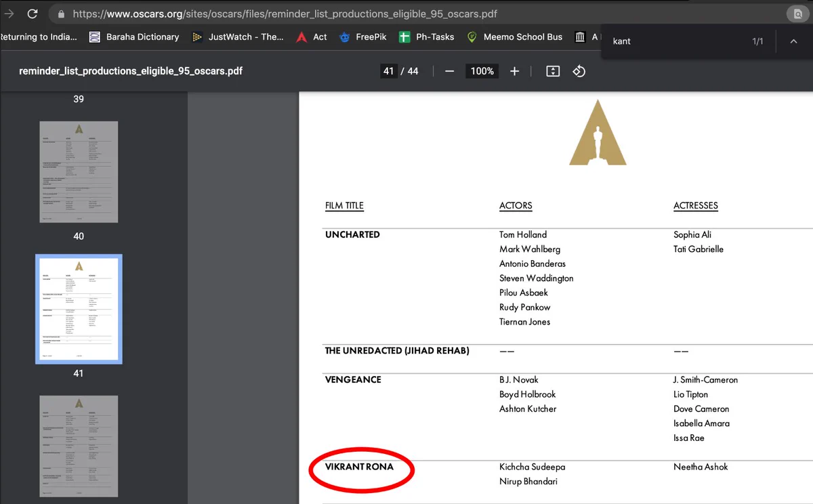Image resolution: width=813 pixels, height=504 pixels.
Task: Click actor name Tiernan Jones
Action: (525, 322)
